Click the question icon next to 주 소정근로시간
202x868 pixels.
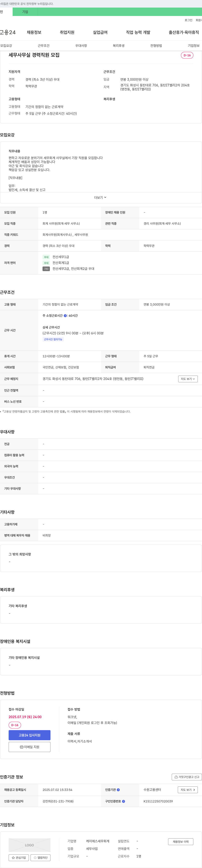pos(65,316)
